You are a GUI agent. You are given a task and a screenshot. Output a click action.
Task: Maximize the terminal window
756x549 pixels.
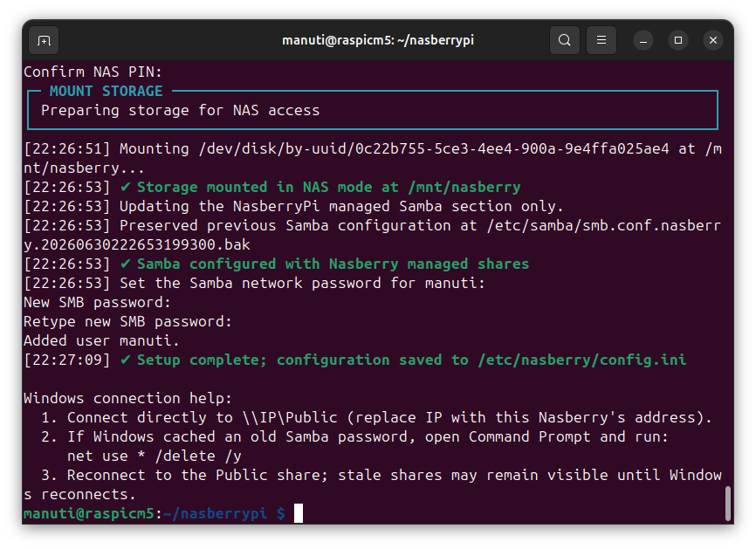coord(678,40)
